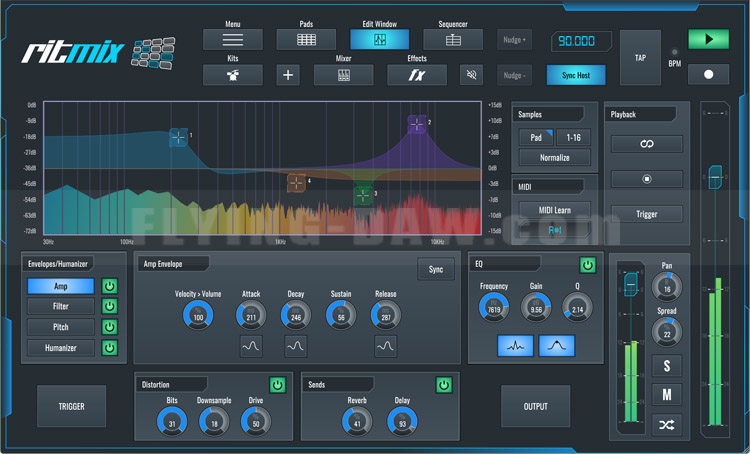The width and height of the screenshot is (750, 454).
Task: Click the shuffle randomize icon
Action: (x=666, y=424)
